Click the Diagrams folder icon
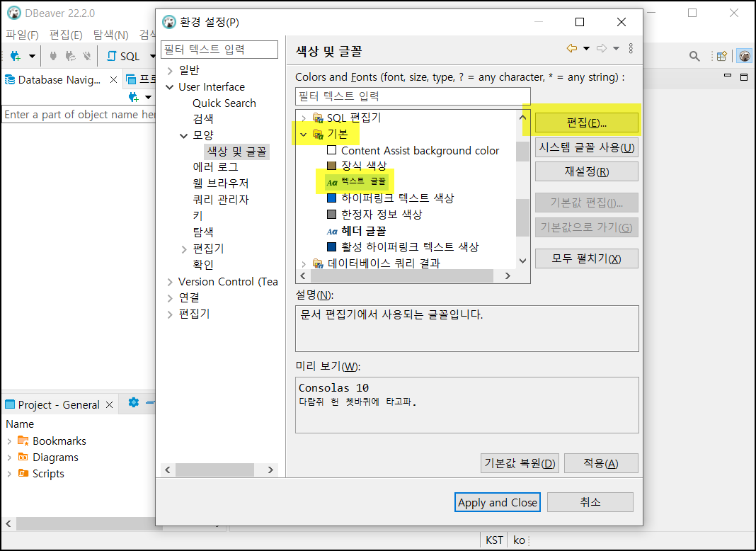Viewport: 756px width, 551px height. 23,457
